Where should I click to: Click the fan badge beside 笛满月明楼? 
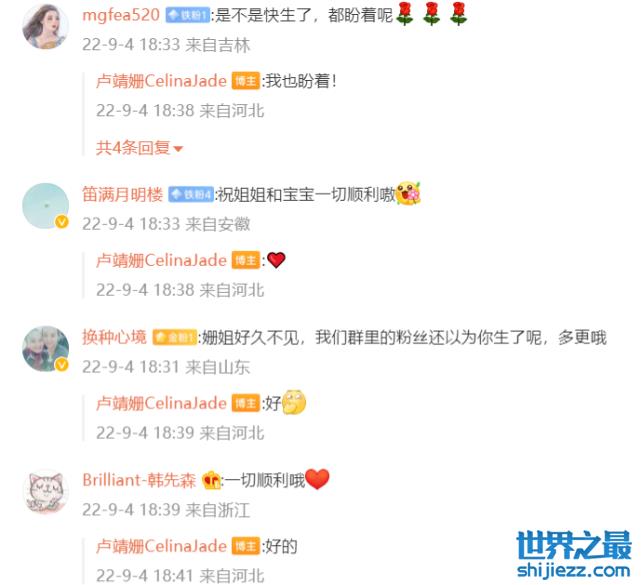(191, 194)
